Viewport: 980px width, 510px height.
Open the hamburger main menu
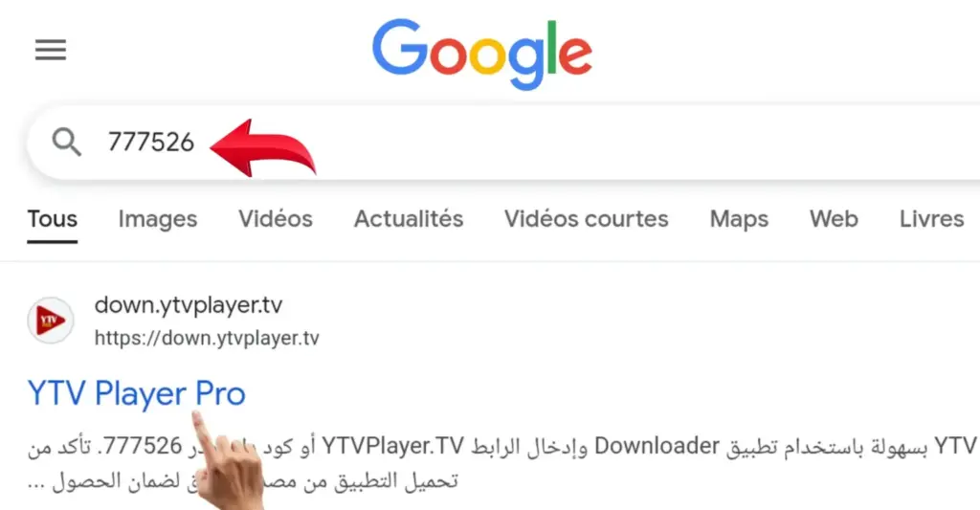point(51,50)
